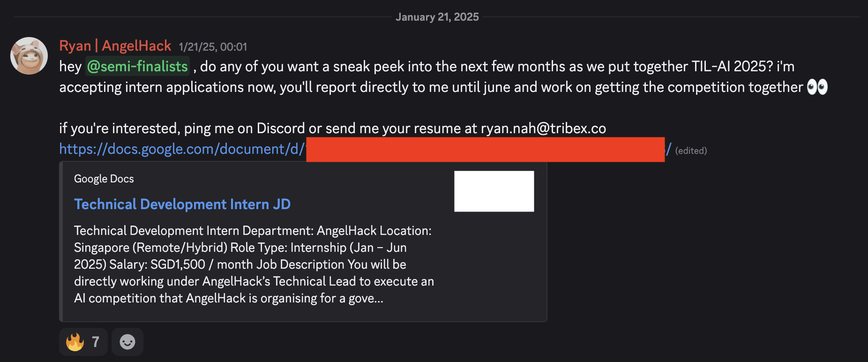Click inside the fire reaction pill
This screenshot has width=868, height=362.
click(83, 341)
